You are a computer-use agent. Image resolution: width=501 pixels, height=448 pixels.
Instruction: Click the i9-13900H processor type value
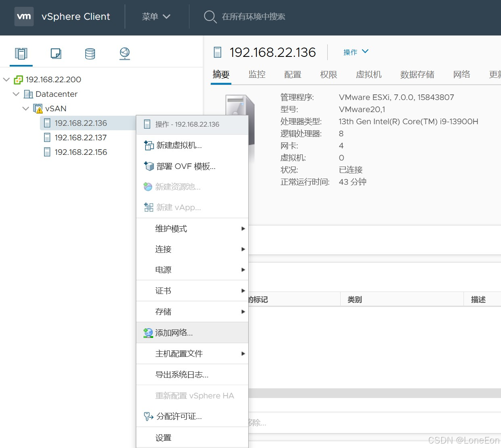coord(408,121)
